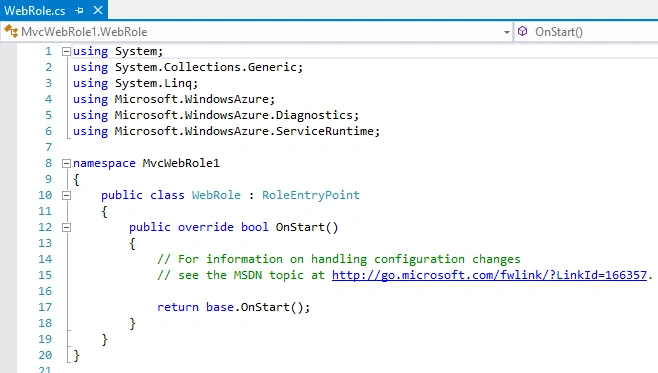Click 'Microsoft.WindowsAzure.ServiceRuntime' on line 6
The width and height of the screenshot is (658, 373).
[x=244, y=131]
